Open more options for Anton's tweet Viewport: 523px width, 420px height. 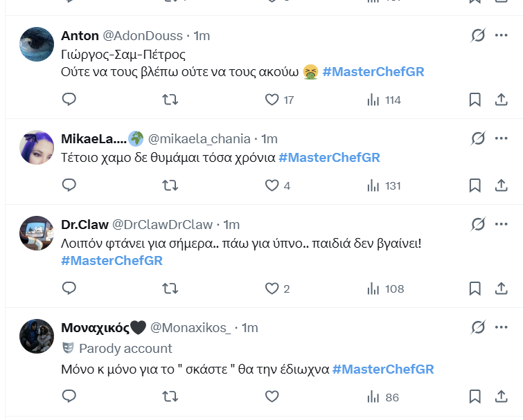click(x=502, y=35)
